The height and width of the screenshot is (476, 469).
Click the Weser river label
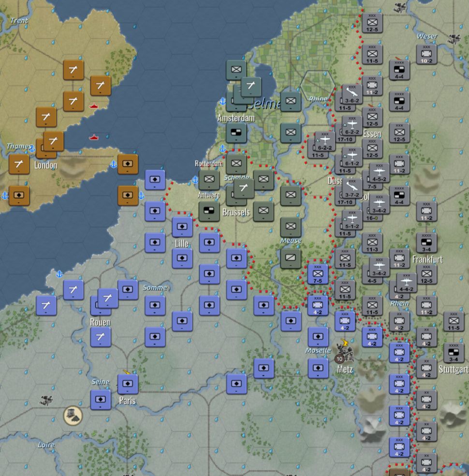(427, 36)
